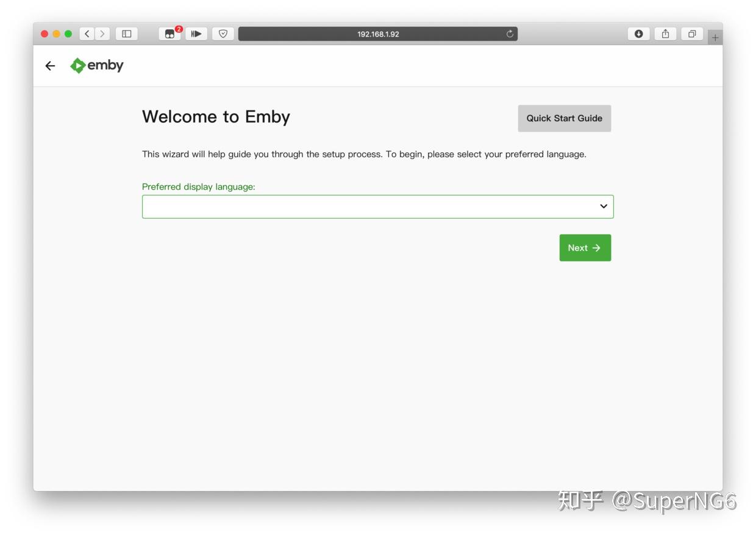The width and height of the screenshot is (756, 535).
Task: Click the Next button to proceed
Action: [x=584, y=247]
